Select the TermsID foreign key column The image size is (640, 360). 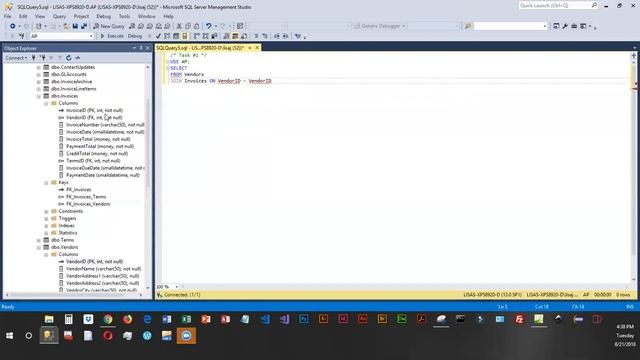point(93,161)
